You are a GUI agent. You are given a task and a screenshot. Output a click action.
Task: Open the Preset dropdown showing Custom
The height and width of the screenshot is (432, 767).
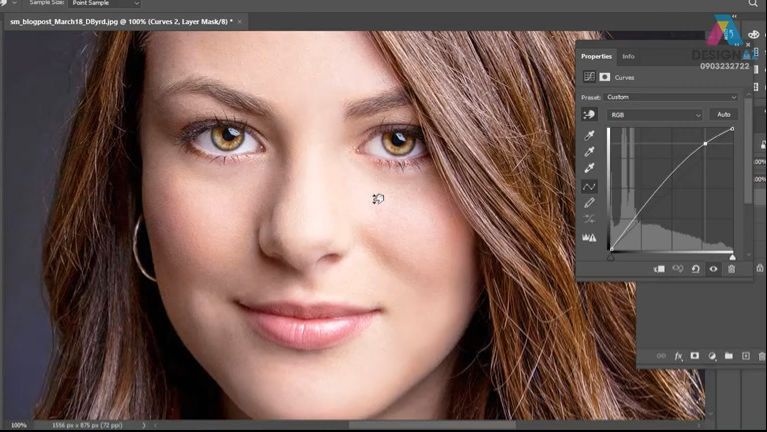click(671, 97)
